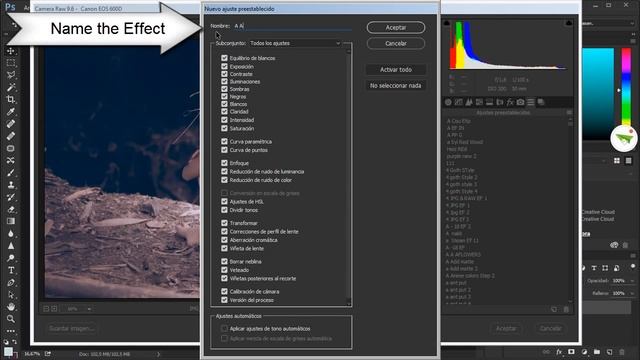Click the layer style fx icon in Layers panel
The width and height of the screenshot is (640, 360).
click(x=559, y=352)
